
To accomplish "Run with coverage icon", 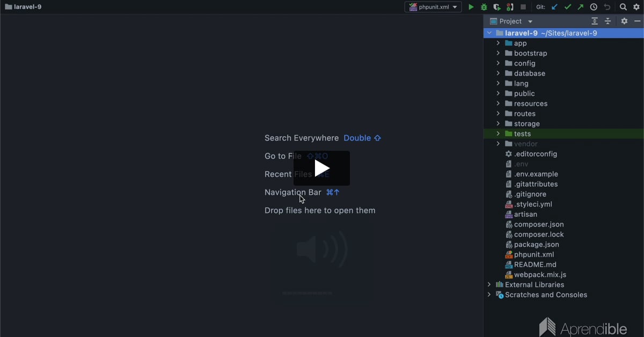I will pyautogui.click(x=497, y=7).
